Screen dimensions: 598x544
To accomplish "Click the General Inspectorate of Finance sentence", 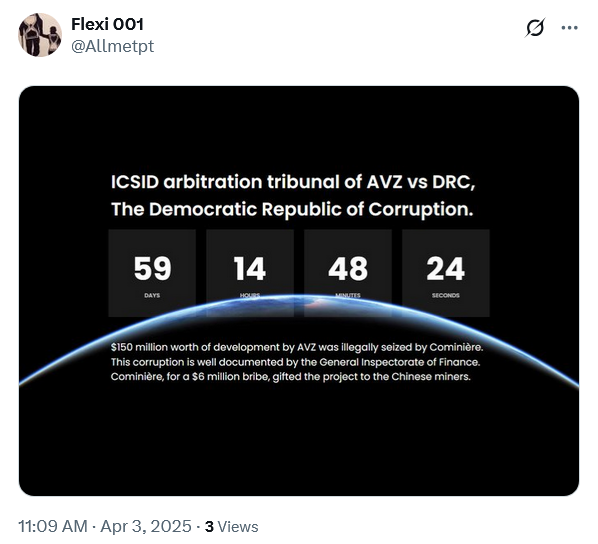I will pyautogui.click(x=296, y=362).
